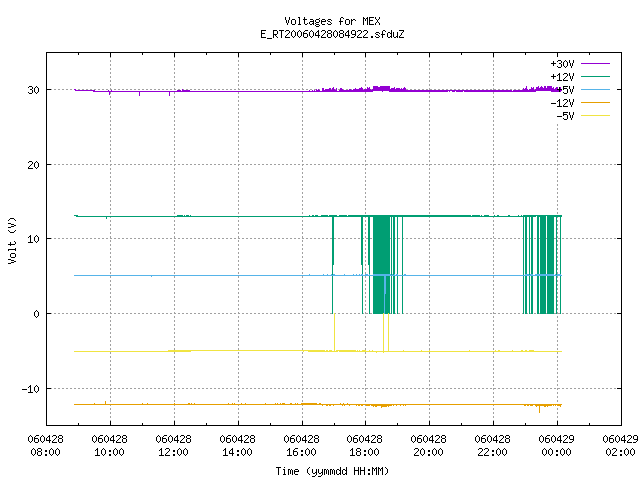Click the x-axis label 060428 08:00
The image size is (640, 480).
pyautogui.click(x=45, y=446)
